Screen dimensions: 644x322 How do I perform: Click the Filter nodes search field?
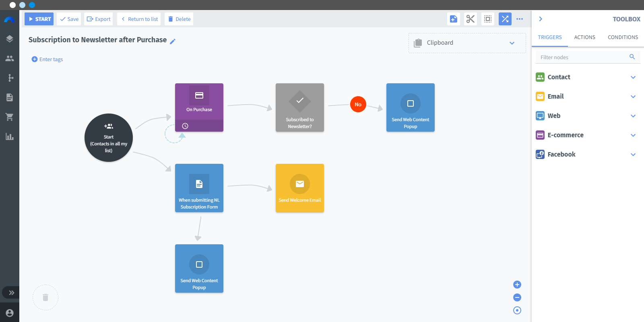(x=588, y=57)
